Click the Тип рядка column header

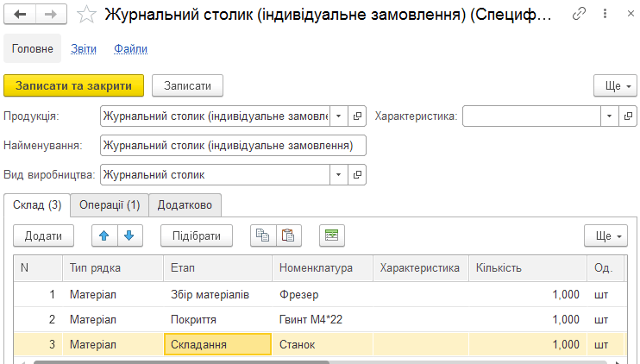pyautogui.click(x=113, y=268)
